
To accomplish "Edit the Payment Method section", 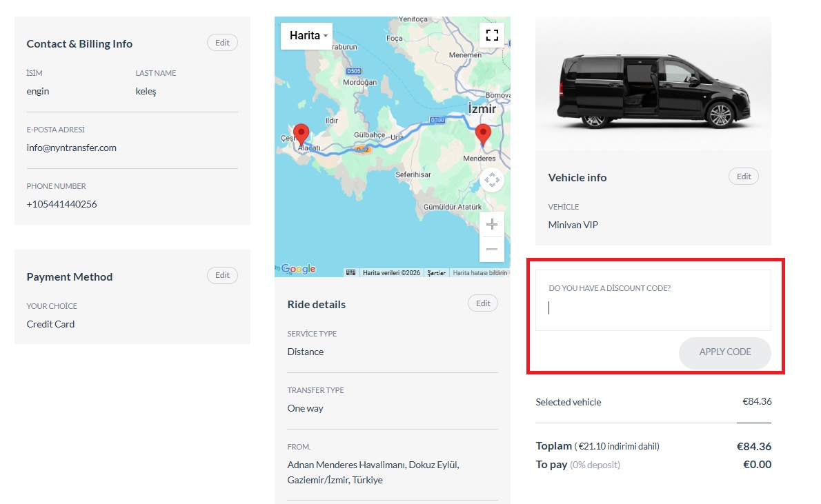I will (x=222, y=276).
